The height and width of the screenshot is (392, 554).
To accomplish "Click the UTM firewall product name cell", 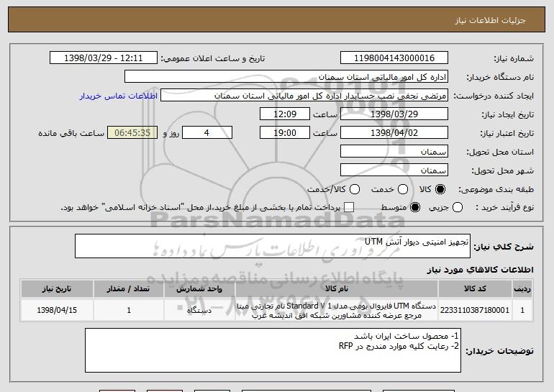I will [337, 310].
